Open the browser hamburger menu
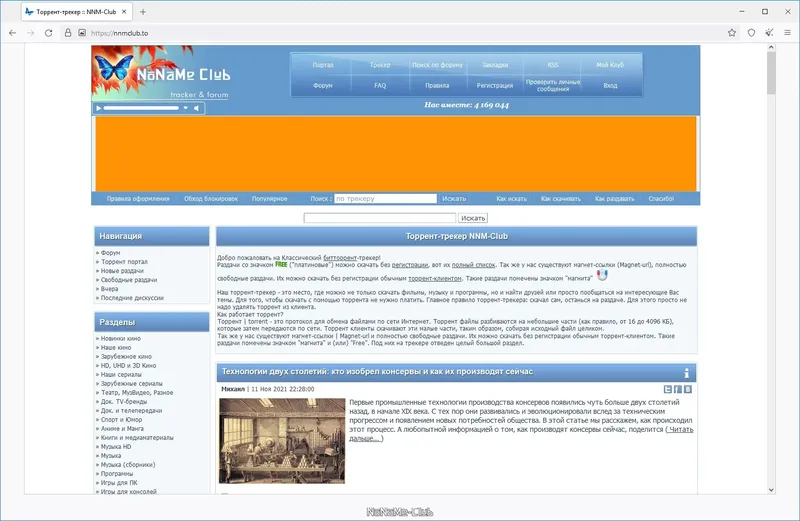Image resolution: width=800 pixels, height=521 pixels. (787, 33)
